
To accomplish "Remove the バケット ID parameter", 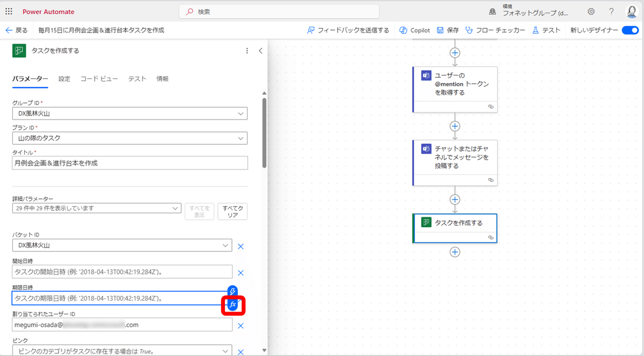I will coord(240,246).
